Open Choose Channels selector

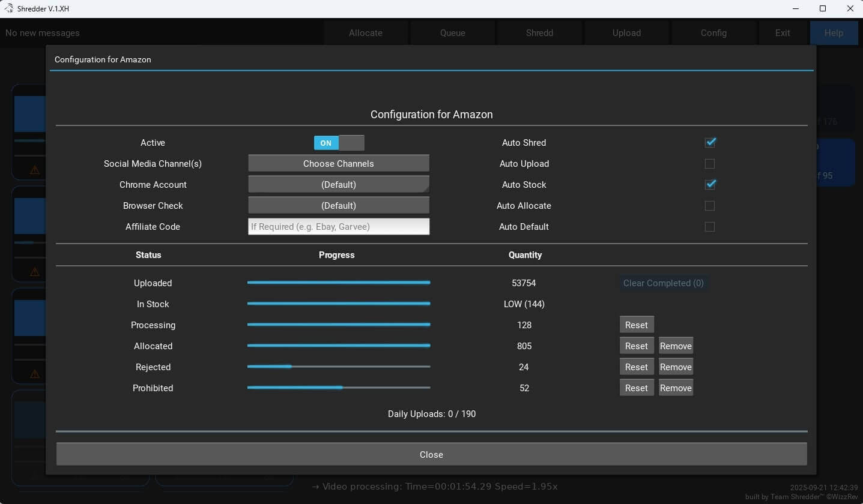339,164
